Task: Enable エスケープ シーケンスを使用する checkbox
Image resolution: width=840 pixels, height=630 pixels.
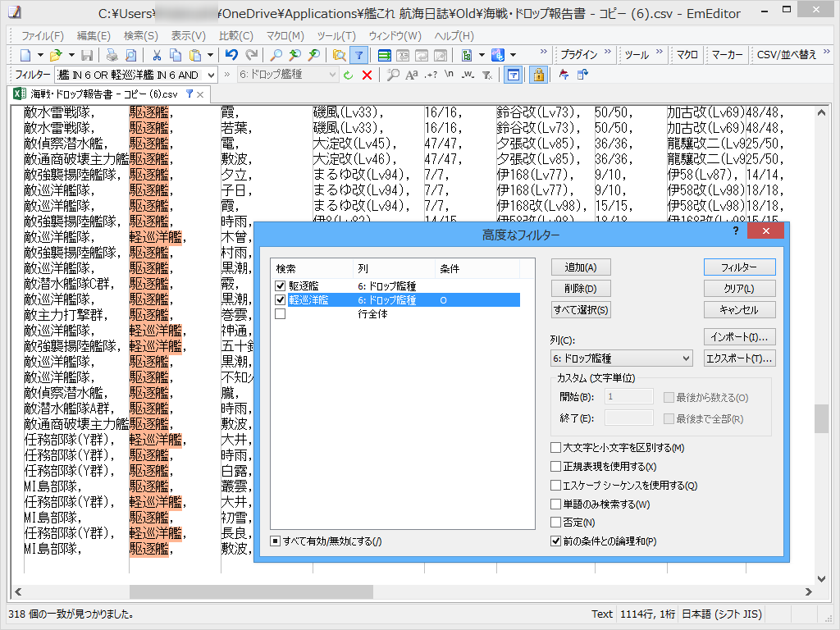Action: [556, 486]
